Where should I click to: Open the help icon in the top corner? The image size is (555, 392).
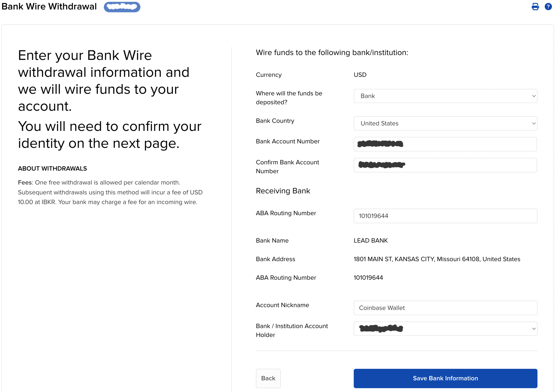coord(548,7)
